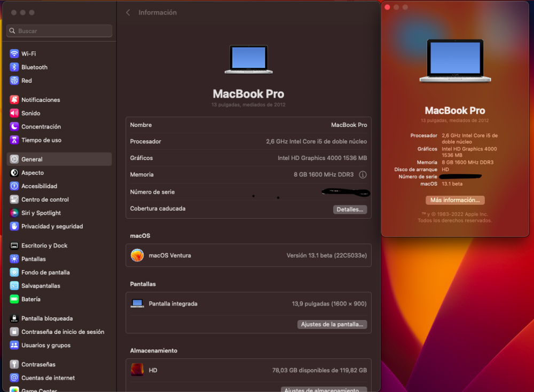Select the Bluetooth icon in sidebar
Image resolution: width=534 pixels, height=392 pixels.
(x=14, y=67)
